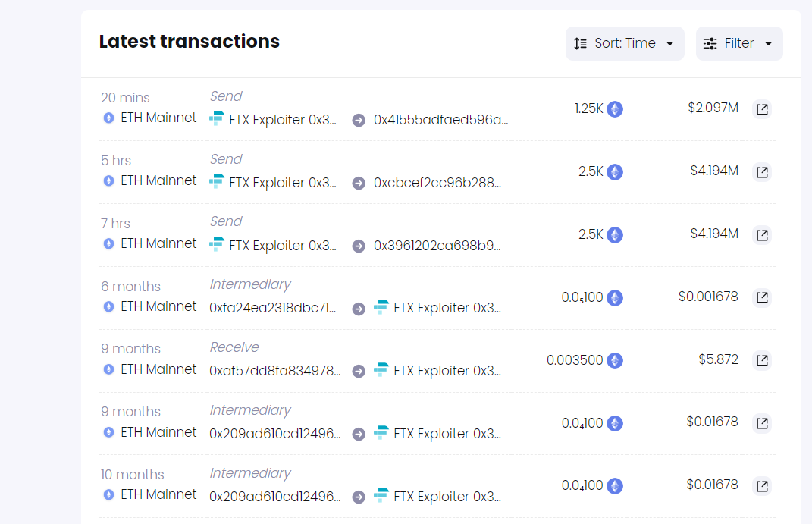Click the ETH icon beside 0.003500 amount

point(615,360)
